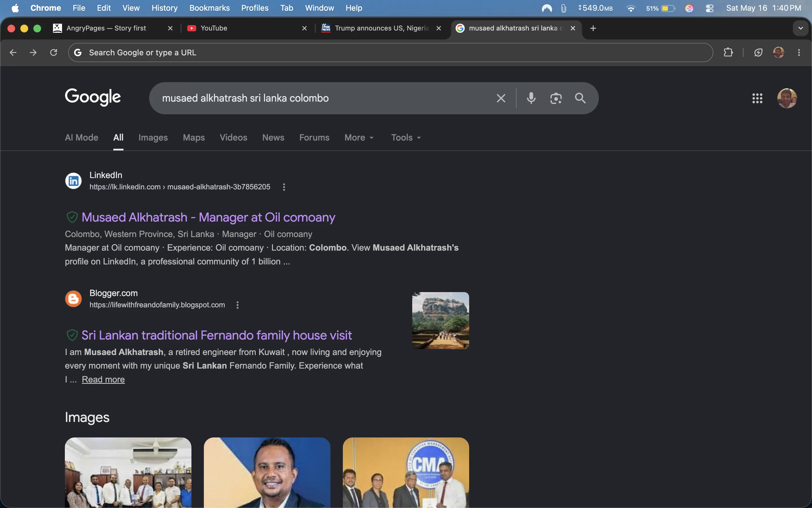Viewport: 812px width, 508px height.
Task: Click the performance icon beside extensions
Action: point(758,52)
